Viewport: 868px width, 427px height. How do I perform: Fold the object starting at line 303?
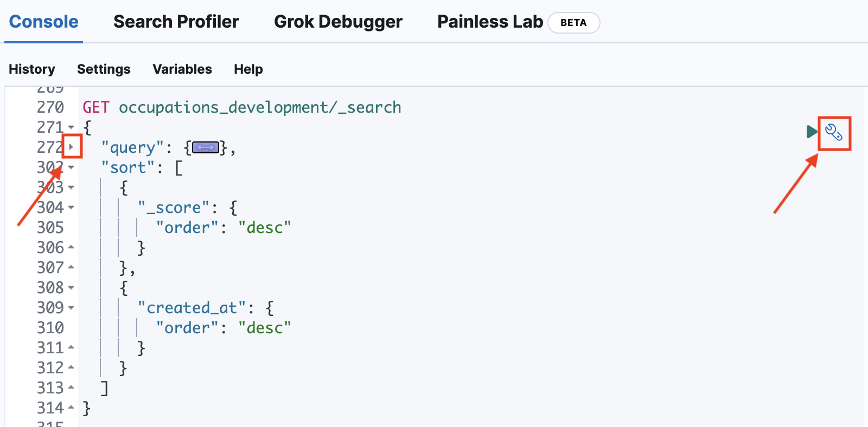[x=71, y=187]
